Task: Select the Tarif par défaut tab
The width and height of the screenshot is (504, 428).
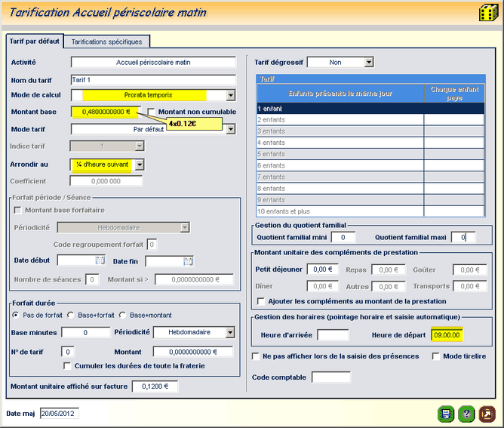Action: 34,41
